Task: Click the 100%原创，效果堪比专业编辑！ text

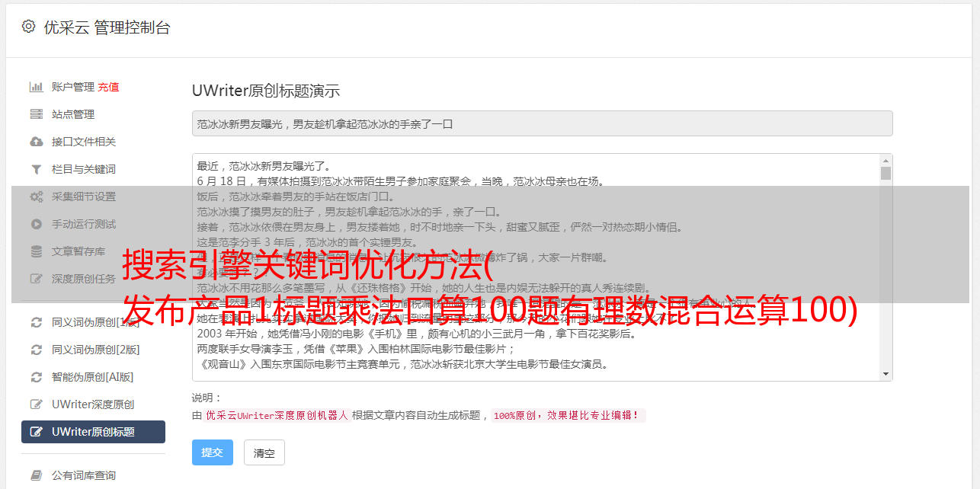Action: click(568, 416)
